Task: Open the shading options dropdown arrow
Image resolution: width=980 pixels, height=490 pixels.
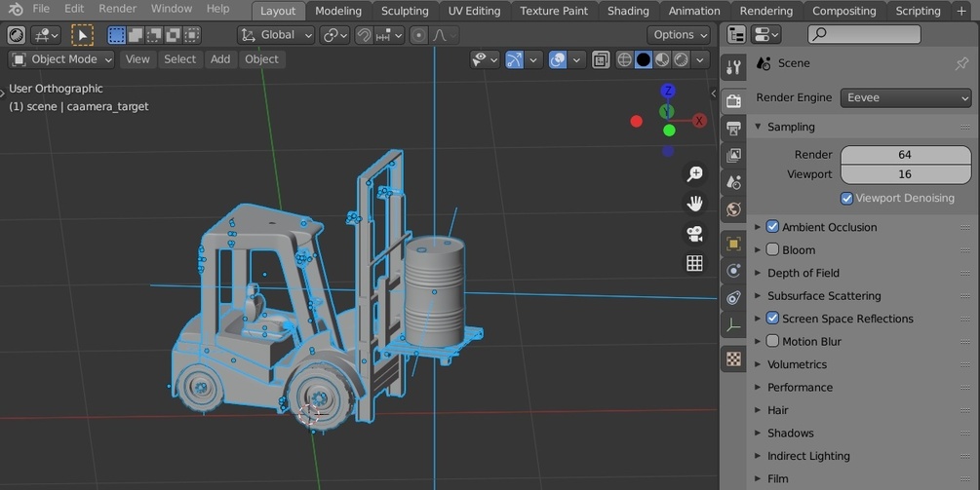Action: coord(700,59)
